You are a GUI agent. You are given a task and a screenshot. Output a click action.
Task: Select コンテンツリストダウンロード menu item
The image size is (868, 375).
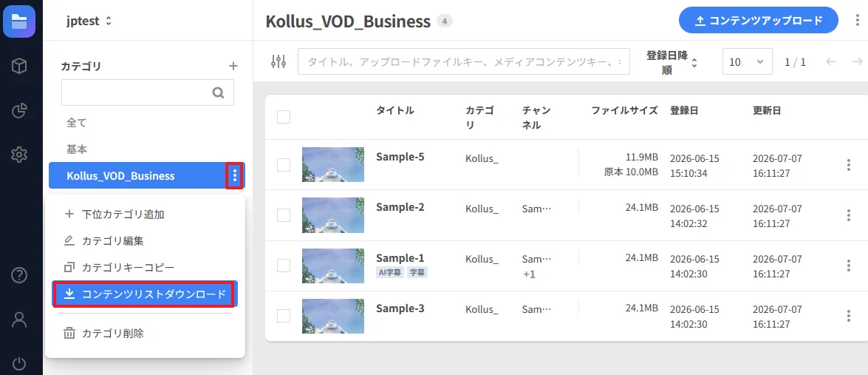coord(145,294)
